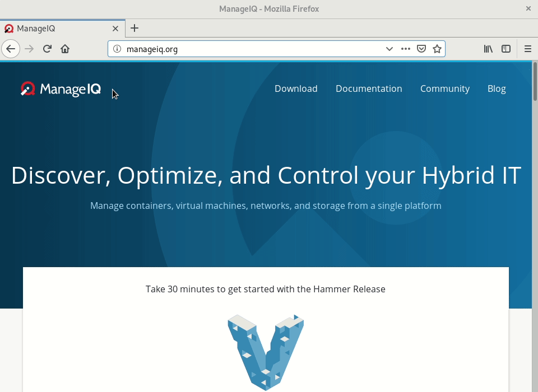This screenshot has width=538, height=392.
Task: Open the Blog link
Action: 497,88
